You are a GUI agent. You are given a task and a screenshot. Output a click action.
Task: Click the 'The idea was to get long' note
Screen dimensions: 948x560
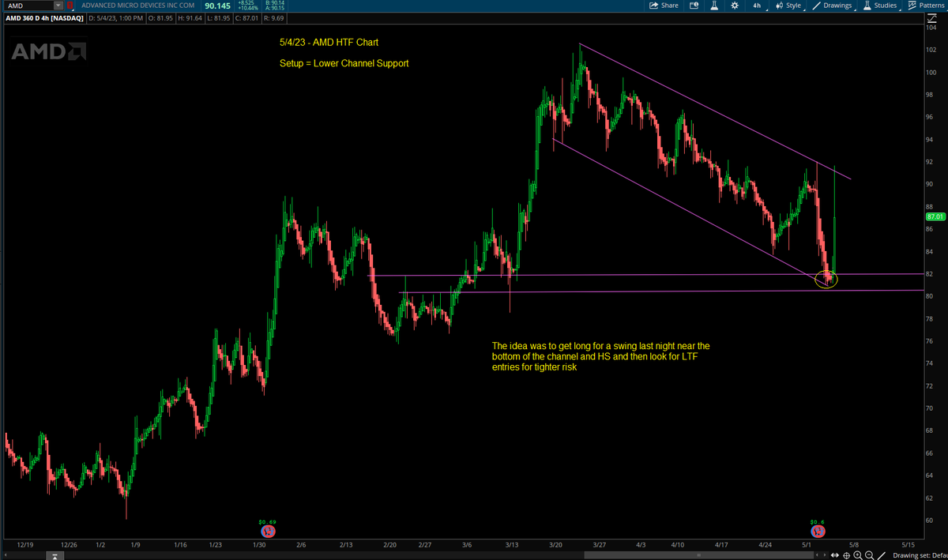click(x=600, y=356)
